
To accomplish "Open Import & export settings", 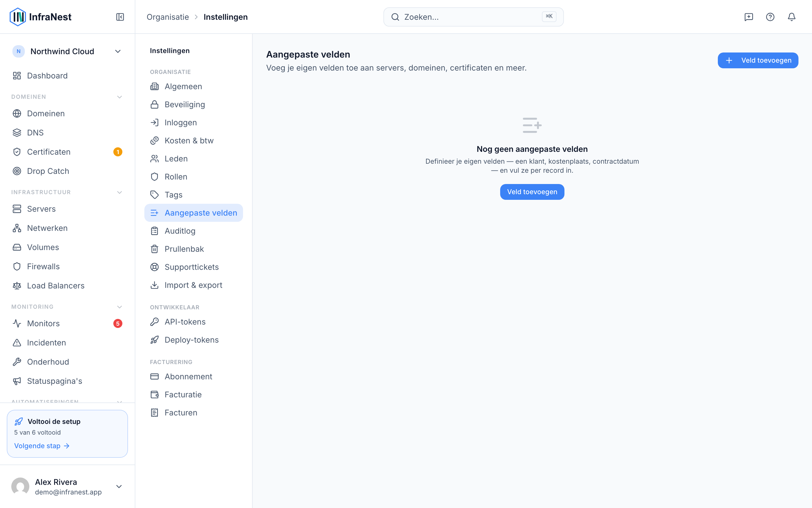I will pyautogui.click(x=194, y=285).
